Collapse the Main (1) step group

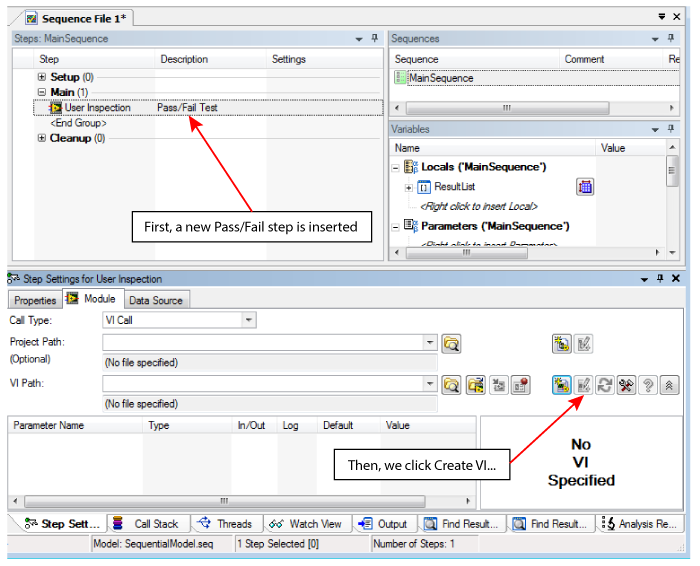coord(42,92)
